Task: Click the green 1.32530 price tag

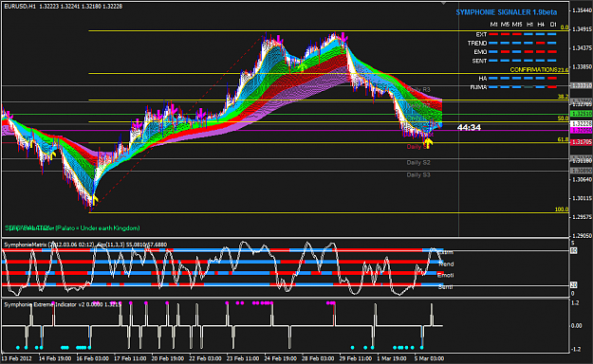Action: point(582,114)
